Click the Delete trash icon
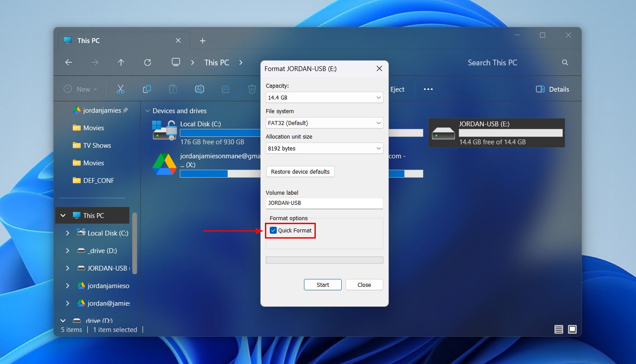 coord(252,89)
